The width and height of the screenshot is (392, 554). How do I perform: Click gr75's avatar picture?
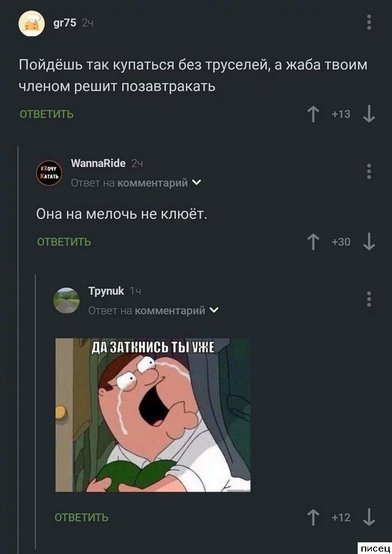(x=31, y=24)
